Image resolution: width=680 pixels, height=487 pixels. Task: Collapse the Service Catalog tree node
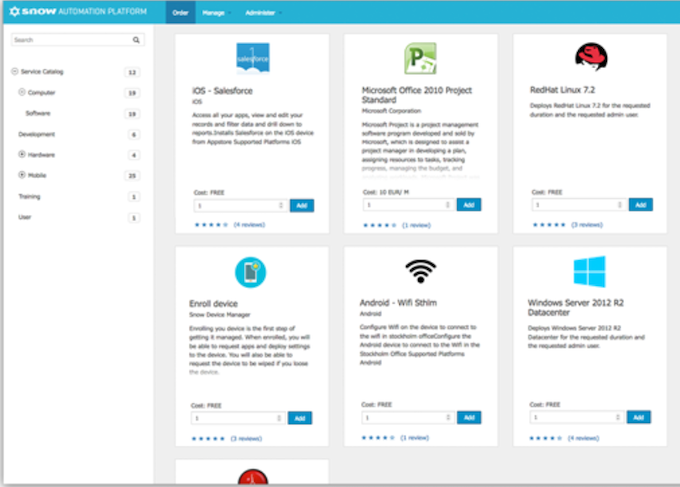tap(15, 72)
